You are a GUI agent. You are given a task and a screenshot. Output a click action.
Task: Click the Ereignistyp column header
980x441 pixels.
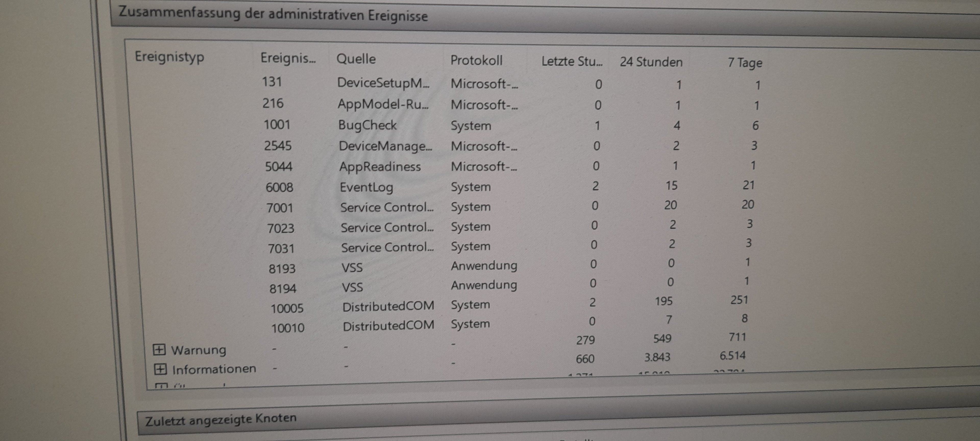(x=170, y=57)
